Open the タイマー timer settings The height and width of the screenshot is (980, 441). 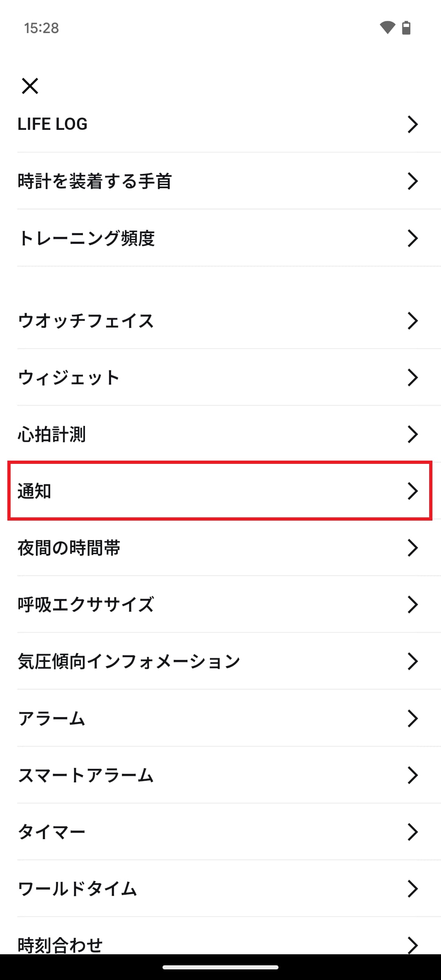tap(51, 832)
